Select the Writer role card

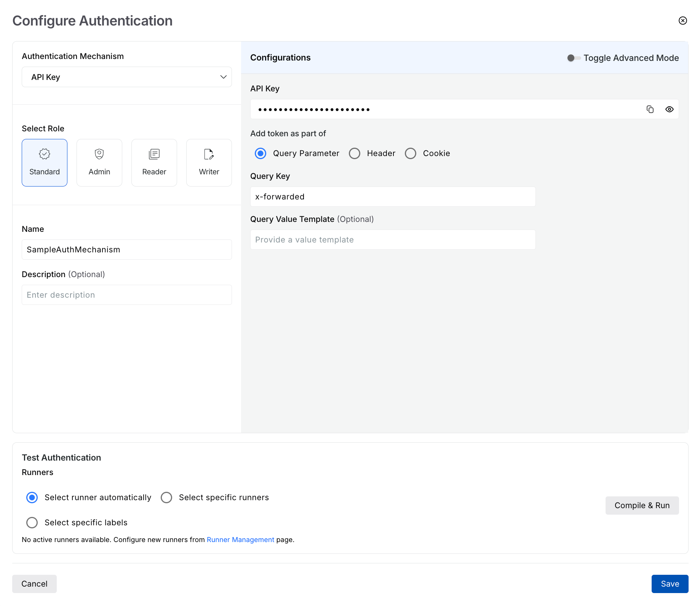pos(209,163)
